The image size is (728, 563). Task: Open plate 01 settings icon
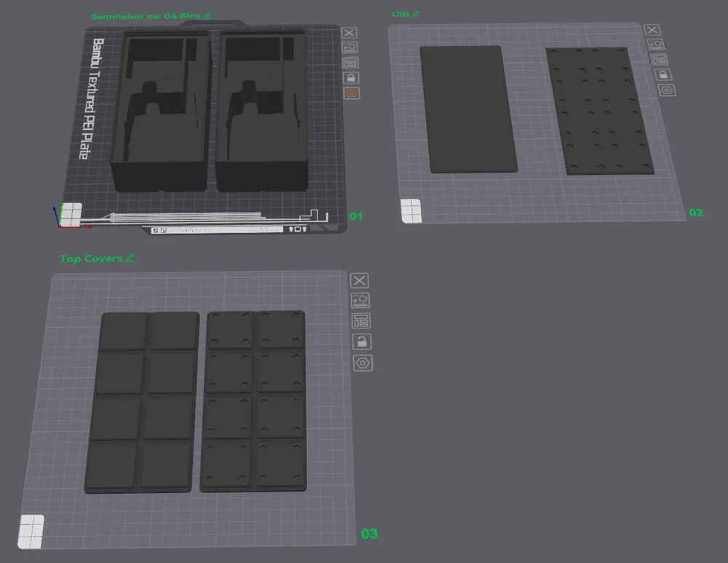coord(352,93)
